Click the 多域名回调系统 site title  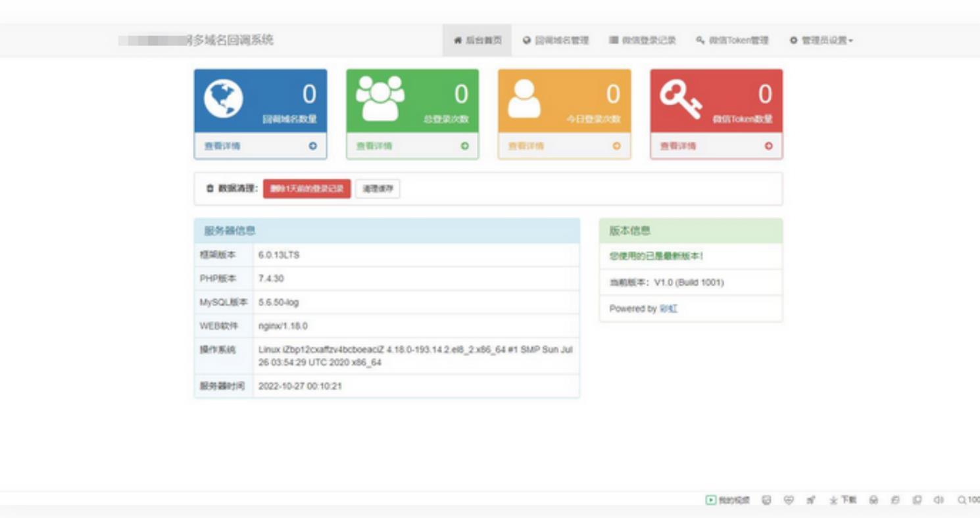pos(230,40)
